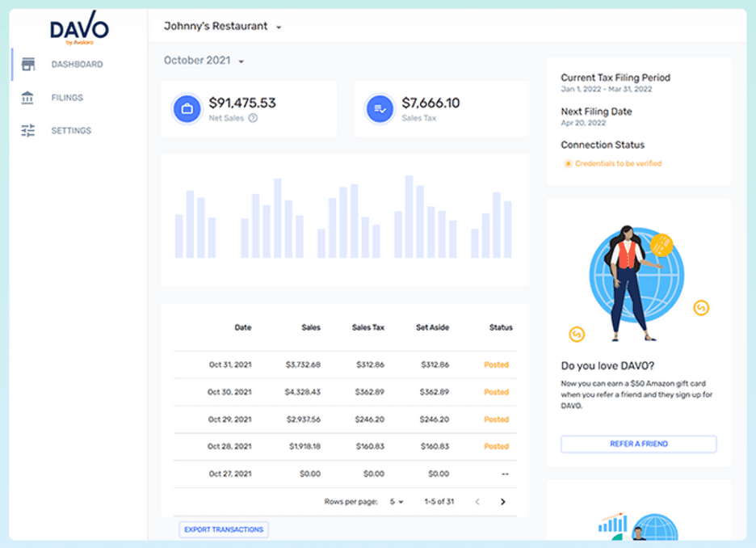This screenshot has width=756, height=548.
Task: Click the Sales Tax checklist icon
Action: click(x=380, y=108)
